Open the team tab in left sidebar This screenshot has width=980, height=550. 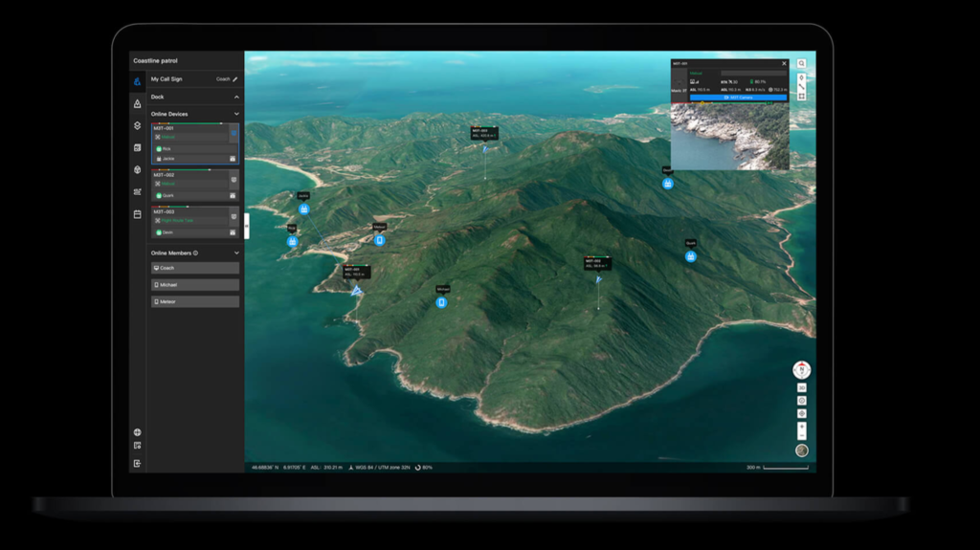click(x=137, y=81)
